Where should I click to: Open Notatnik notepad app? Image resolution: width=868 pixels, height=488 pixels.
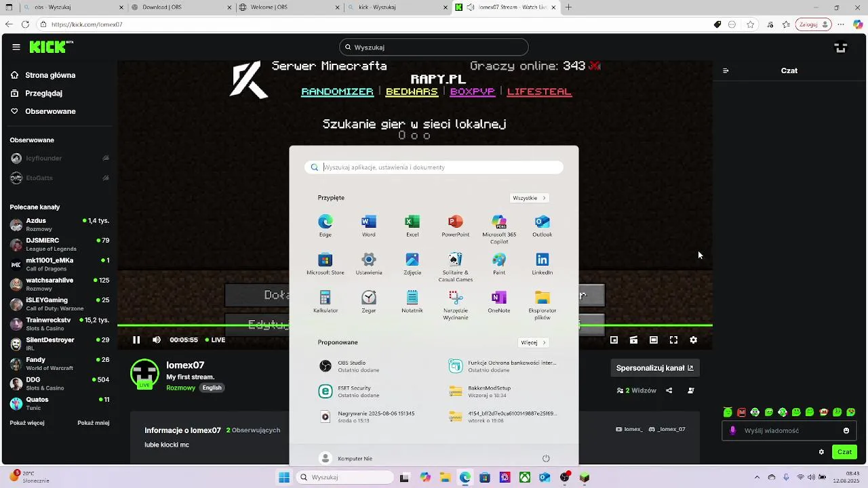tap(412, 302)
